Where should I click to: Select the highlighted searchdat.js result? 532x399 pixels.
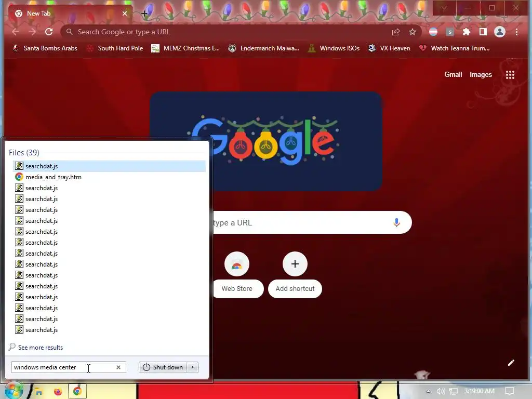point(109,166)
